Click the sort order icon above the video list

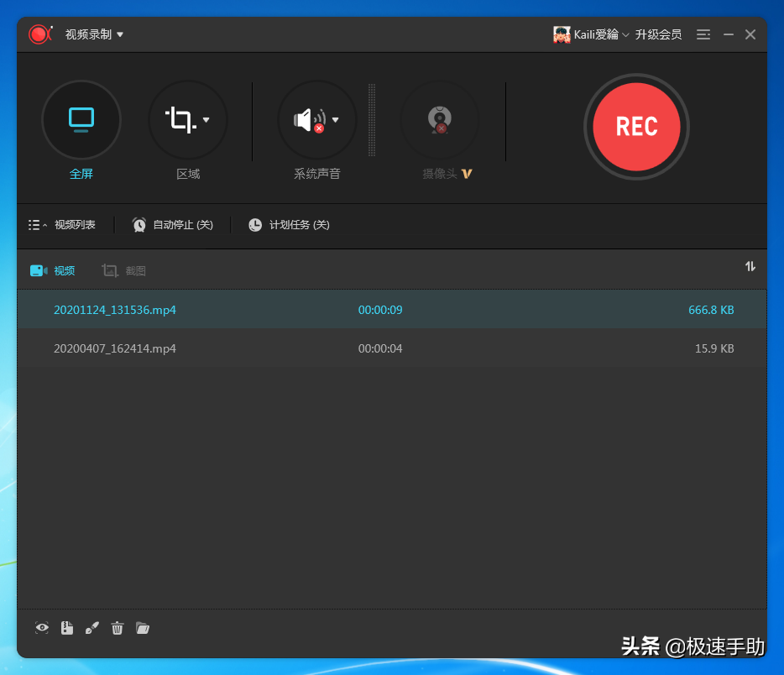[x=750, y=266]
